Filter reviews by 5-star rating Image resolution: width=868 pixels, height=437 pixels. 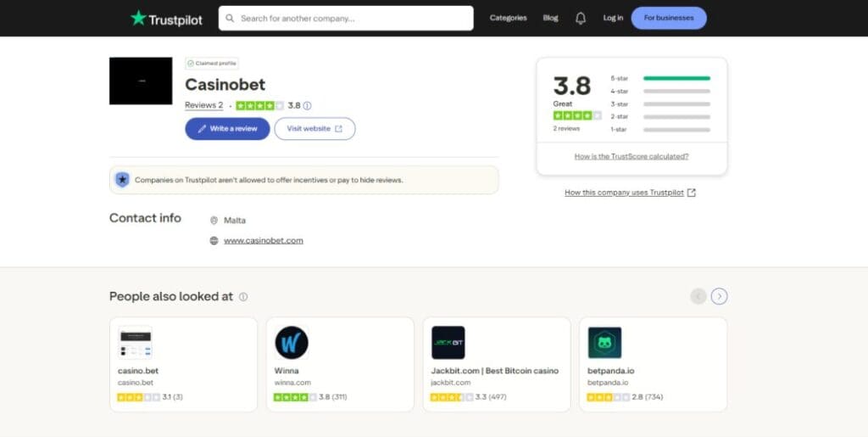(620, 78)
